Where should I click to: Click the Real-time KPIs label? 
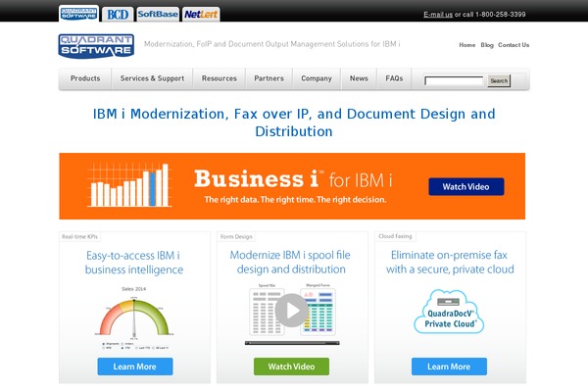point(79,237)
